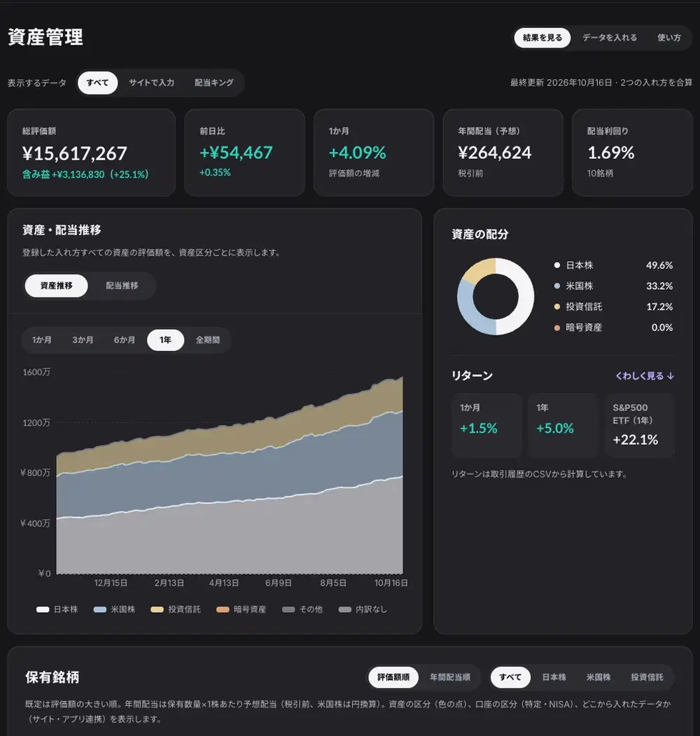Image resolution: width=700 pixels, height=736 pixels.
Task: Click the 最終更新 2026年10月16日 text
Action: [x=561, y=83]
